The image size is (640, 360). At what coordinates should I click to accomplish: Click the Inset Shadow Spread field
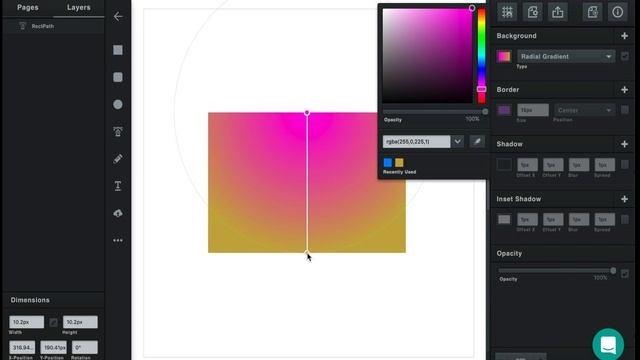point(604,219)
